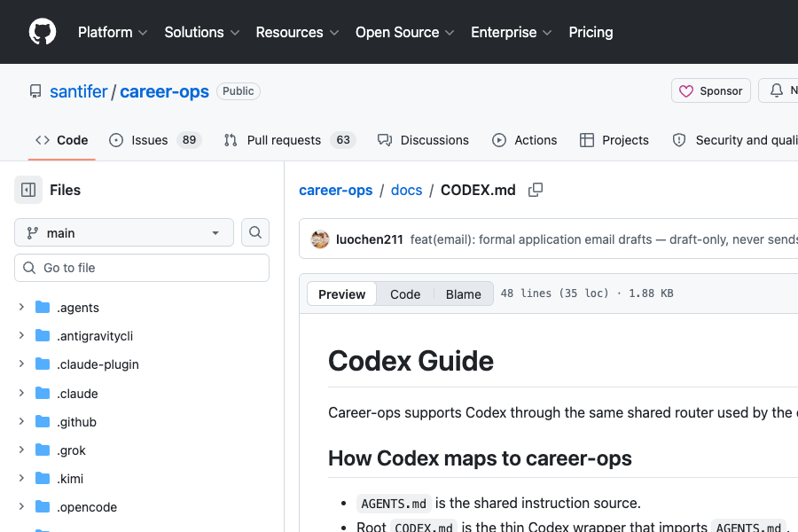Open the .agents folder

coord(78,308)
